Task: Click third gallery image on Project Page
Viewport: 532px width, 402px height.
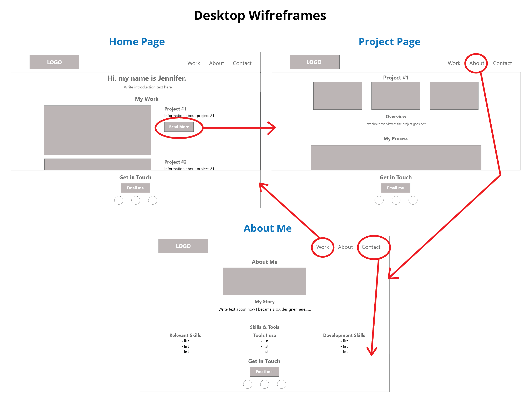Action: pyautogui.click(x=454, y=96)
